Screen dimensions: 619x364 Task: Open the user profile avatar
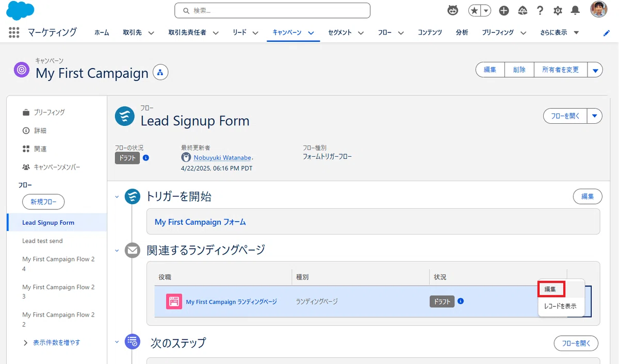coord(599,9)
